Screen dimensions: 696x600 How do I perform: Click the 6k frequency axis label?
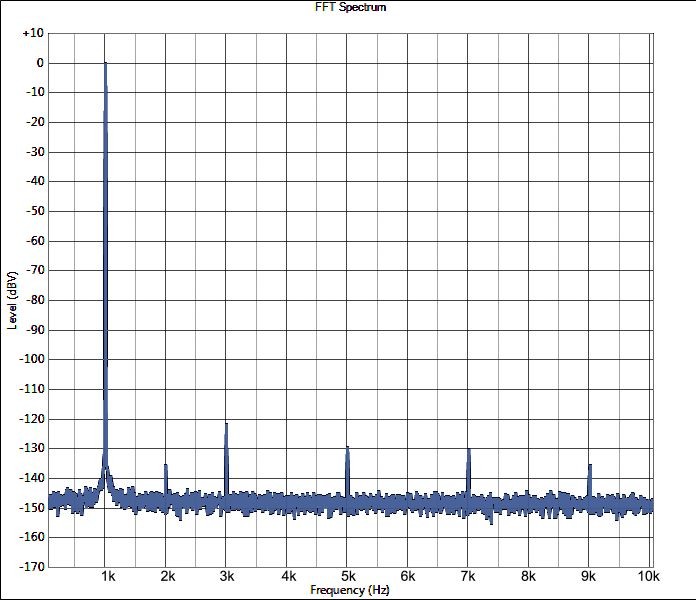[408, 576]
